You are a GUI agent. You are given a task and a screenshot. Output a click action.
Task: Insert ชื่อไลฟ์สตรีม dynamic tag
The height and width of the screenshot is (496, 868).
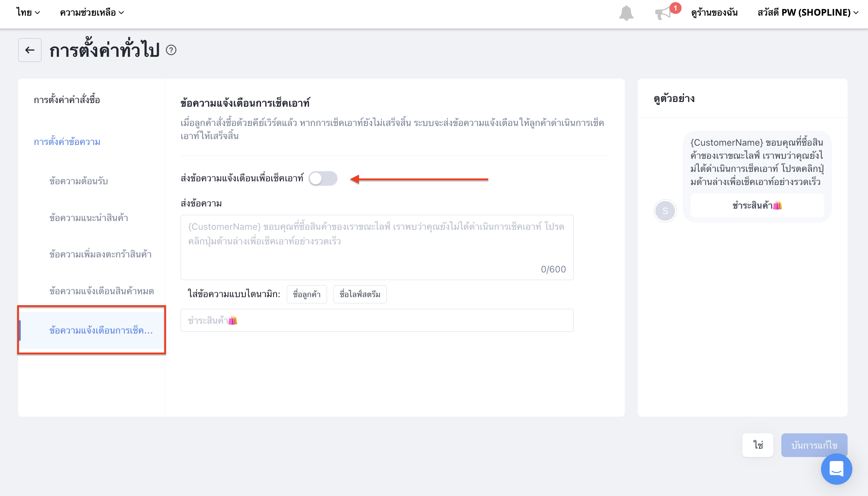click(360, 294)
